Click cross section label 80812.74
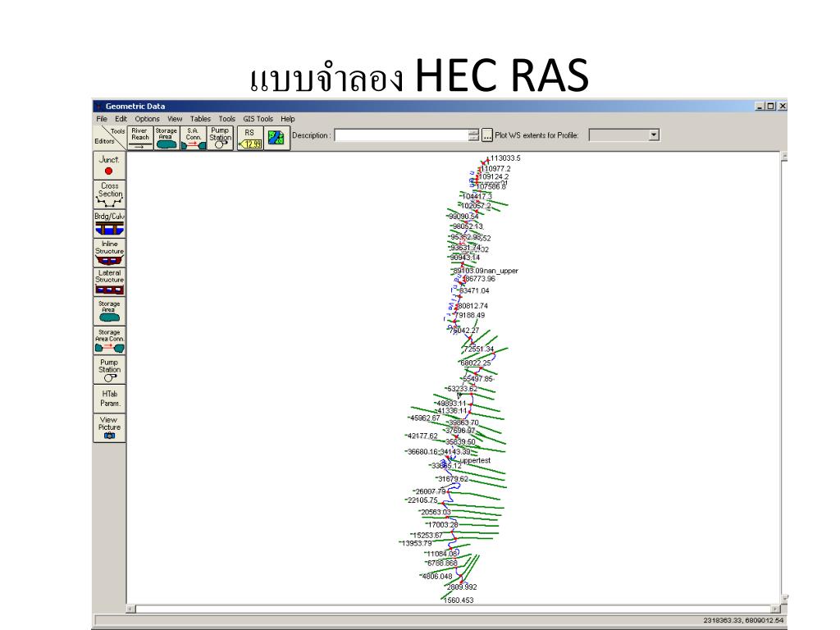 472,306
